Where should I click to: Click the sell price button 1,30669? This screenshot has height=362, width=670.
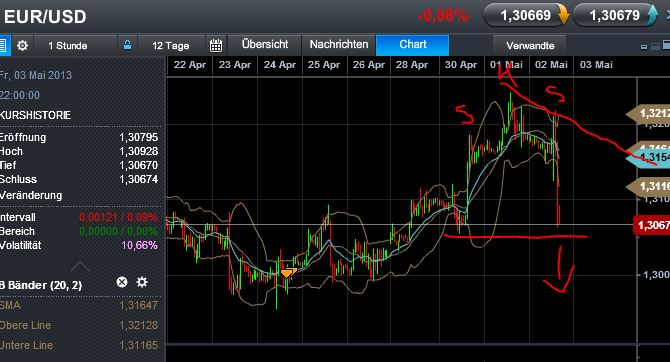[x=526, y=15]
